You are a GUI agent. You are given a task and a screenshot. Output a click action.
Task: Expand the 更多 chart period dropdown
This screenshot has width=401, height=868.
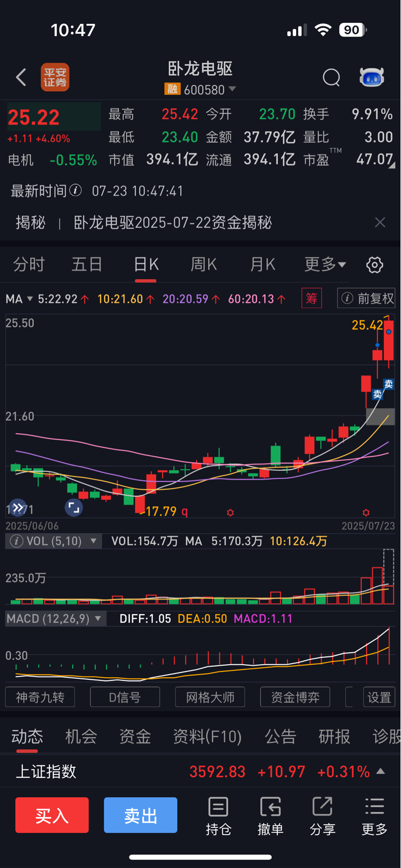[325, 264]
